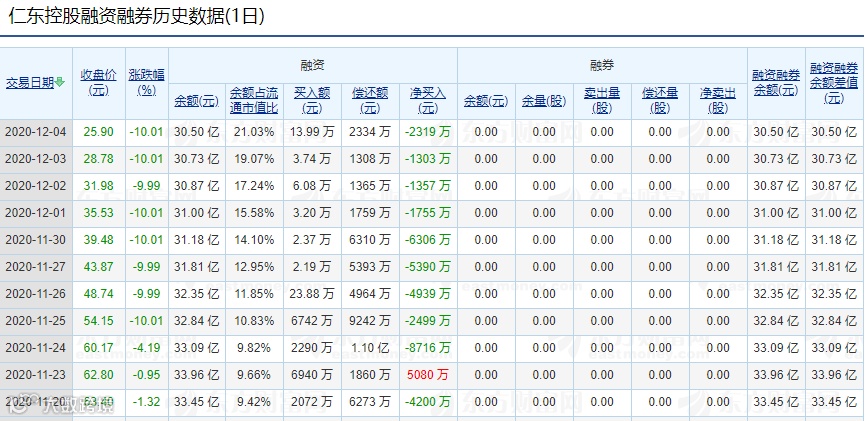
Task: Click the red net buy 5080 万
Action: (x=428, y=375)
